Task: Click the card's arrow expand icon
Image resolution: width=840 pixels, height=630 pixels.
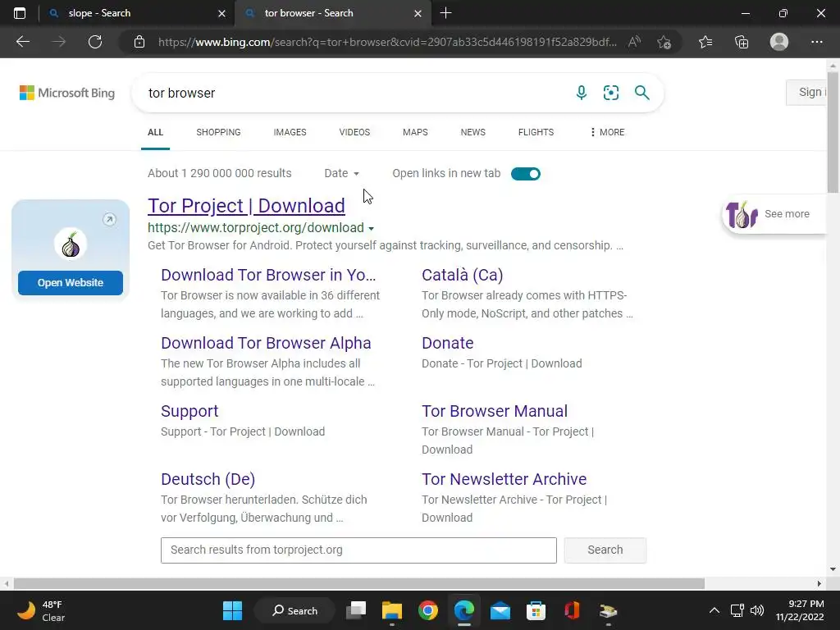Action: click(109, 219)
